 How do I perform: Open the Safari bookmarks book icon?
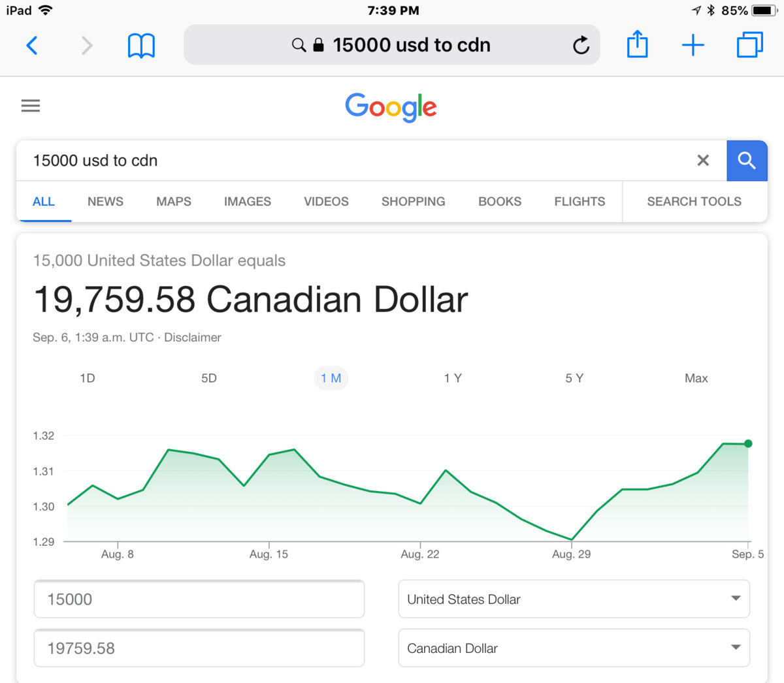141,46
